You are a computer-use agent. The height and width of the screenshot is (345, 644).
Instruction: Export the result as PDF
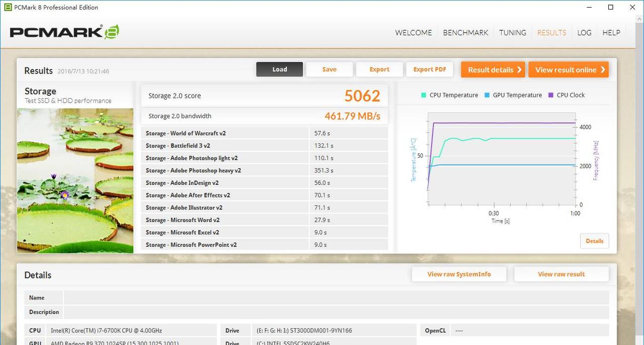coord(430,70)
